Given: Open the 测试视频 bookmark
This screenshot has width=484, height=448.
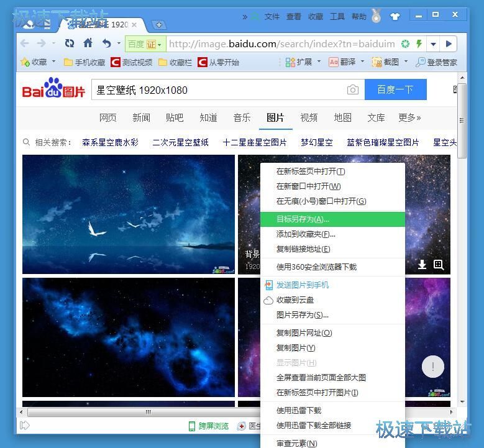Looking at the screenshot, I should [132, 62].
